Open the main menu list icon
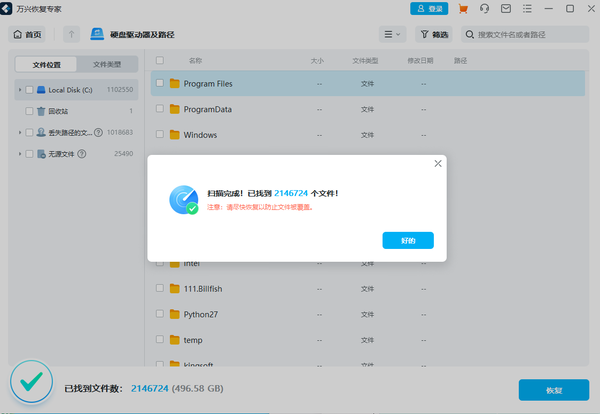Screen dimensions: 600x414 [x=527, y=9]
